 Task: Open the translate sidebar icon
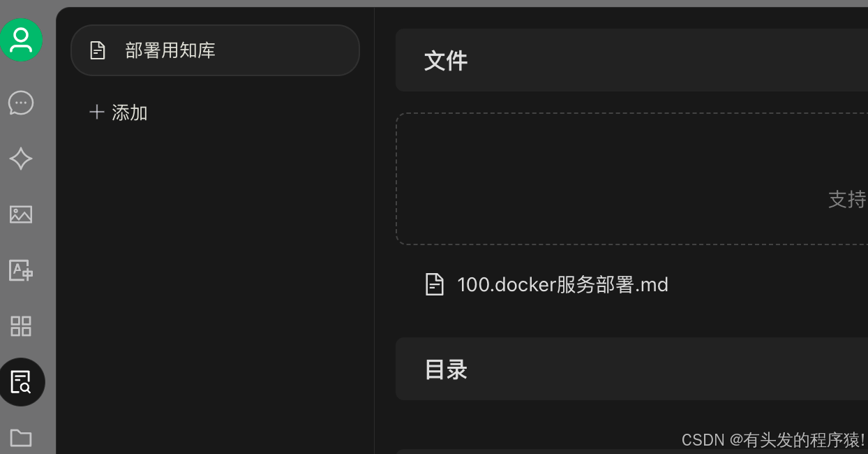tap(21, 270)
